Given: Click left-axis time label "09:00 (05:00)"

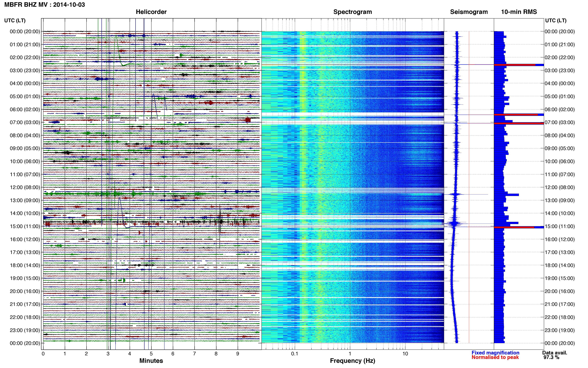Looking at the screenshot, I should pos(25,148).
